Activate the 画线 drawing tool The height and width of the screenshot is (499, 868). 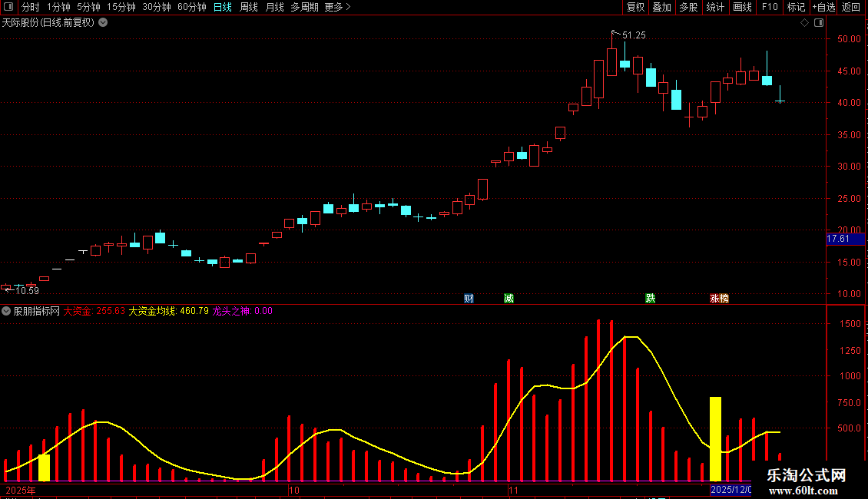coord(742,7)
